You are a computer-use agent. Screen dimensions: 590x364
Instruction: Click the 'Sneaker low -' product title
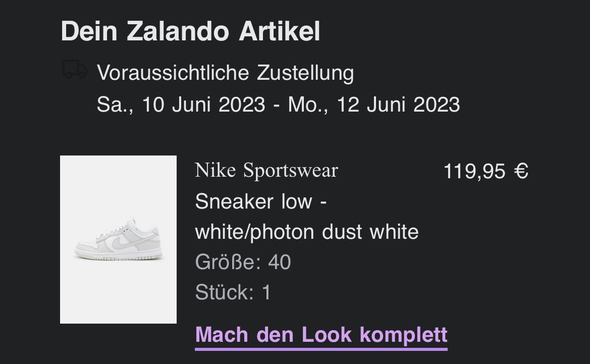(261, 201)
